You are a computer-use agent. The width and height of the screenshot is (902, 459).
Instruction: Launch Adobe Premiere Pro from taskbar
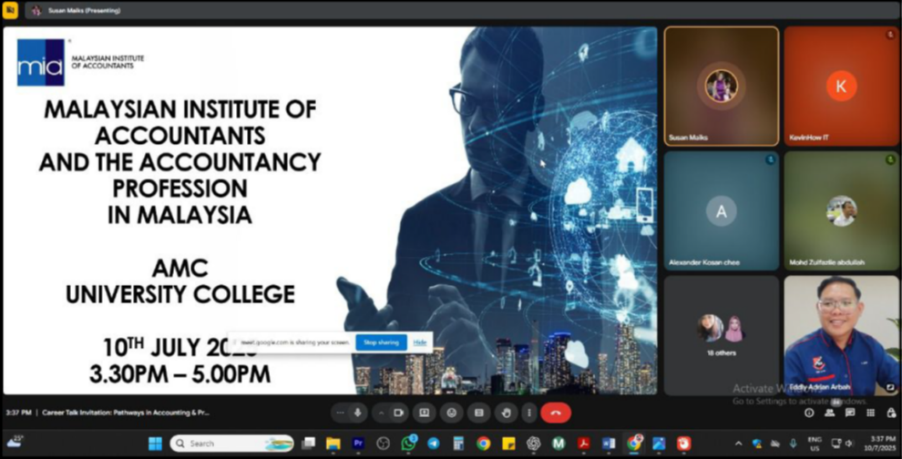coord(358,443)
